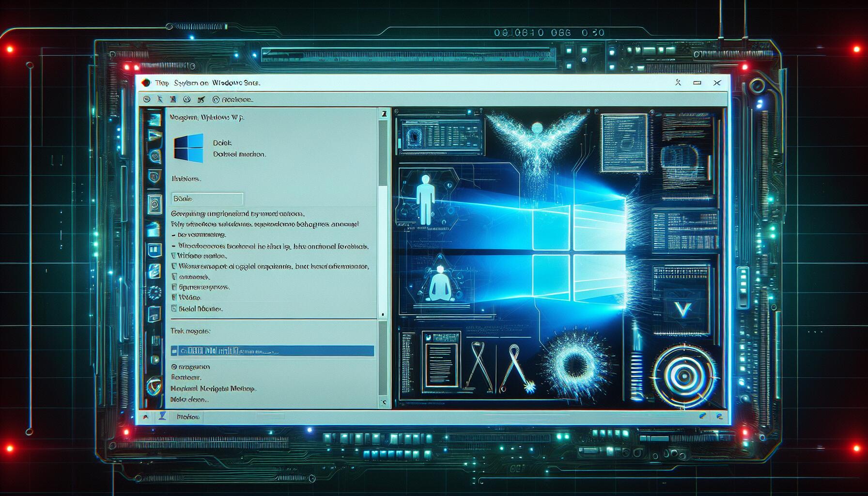The height and width of the screenshot is (496, 868).
Task: Click the concentric target circle
Action: pos(684,375)
